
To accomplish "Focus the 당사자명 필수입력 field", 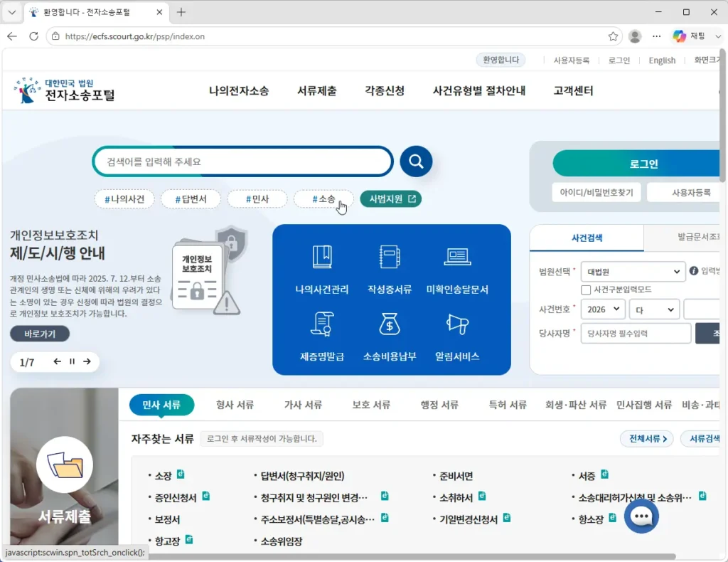I will (x=636, y=334).
